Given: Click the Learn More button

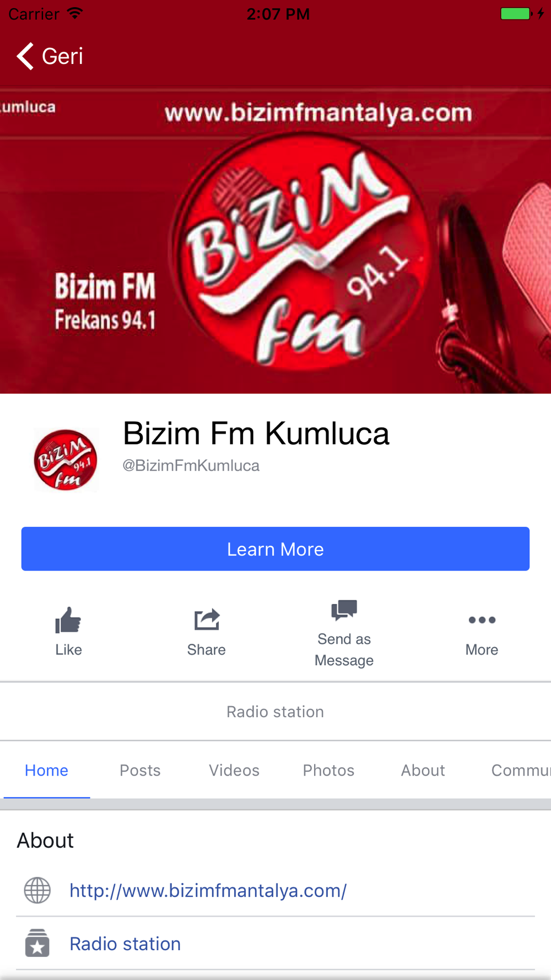Looking at the screenshot, I should (275, 549).
